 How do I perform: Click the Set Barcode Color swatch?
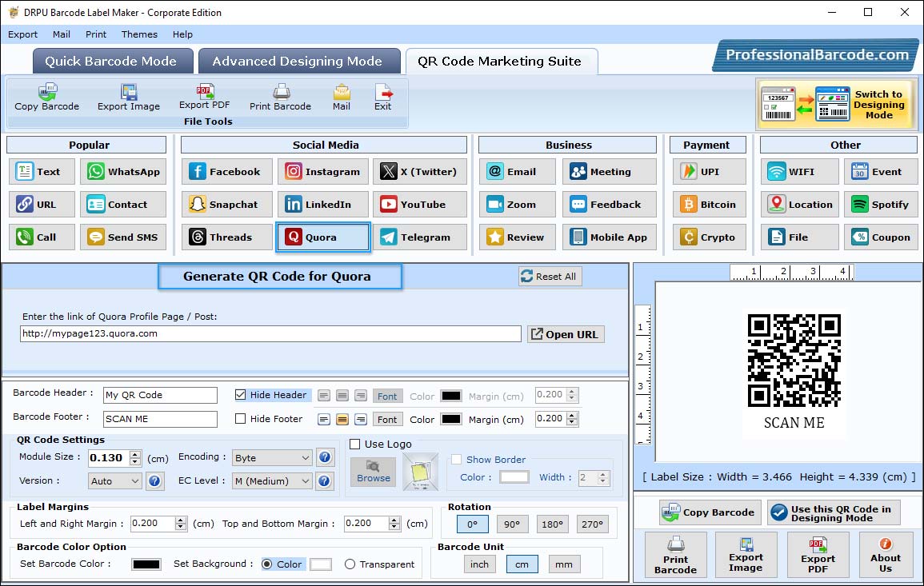pyautogui.click(x=146, y=564)
